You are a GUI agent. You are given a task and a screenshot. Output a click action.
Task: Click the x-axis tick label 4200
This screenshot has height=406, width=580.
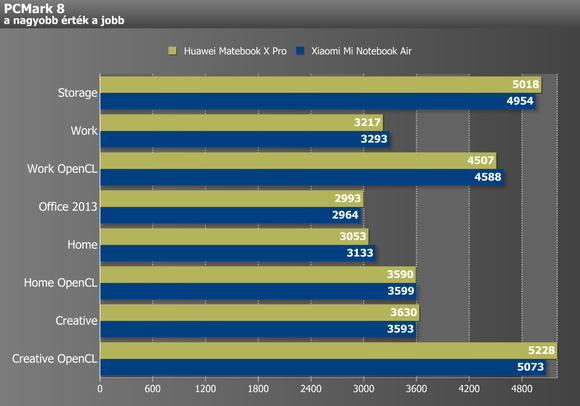coord(469,389)
